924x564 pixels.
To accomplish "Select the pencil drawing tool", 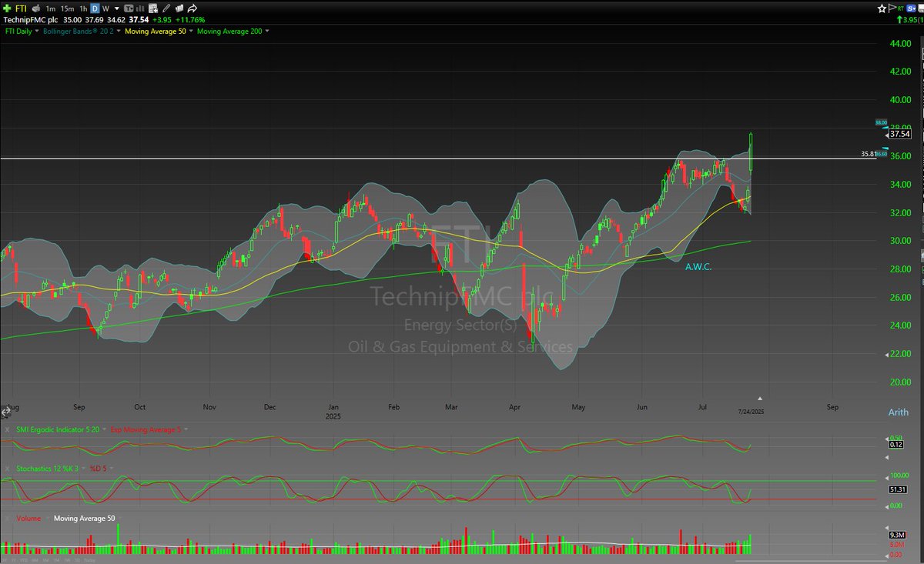I will click(166, 8).
